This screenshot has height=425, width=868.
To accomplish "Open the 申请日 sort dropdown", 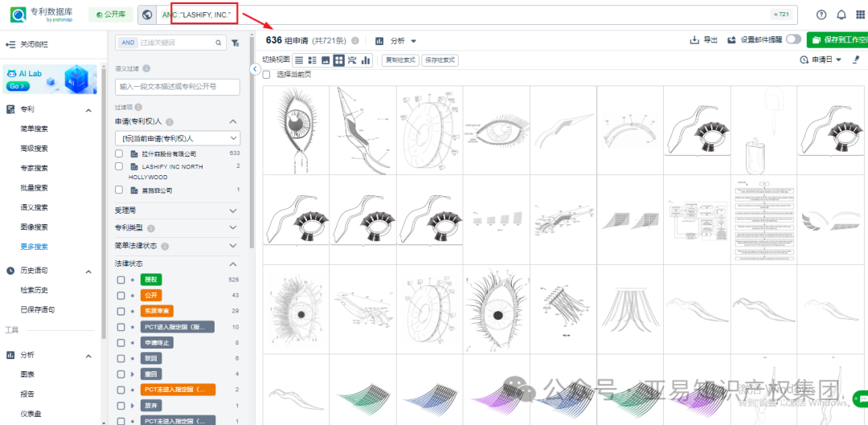I will [821, 59].
